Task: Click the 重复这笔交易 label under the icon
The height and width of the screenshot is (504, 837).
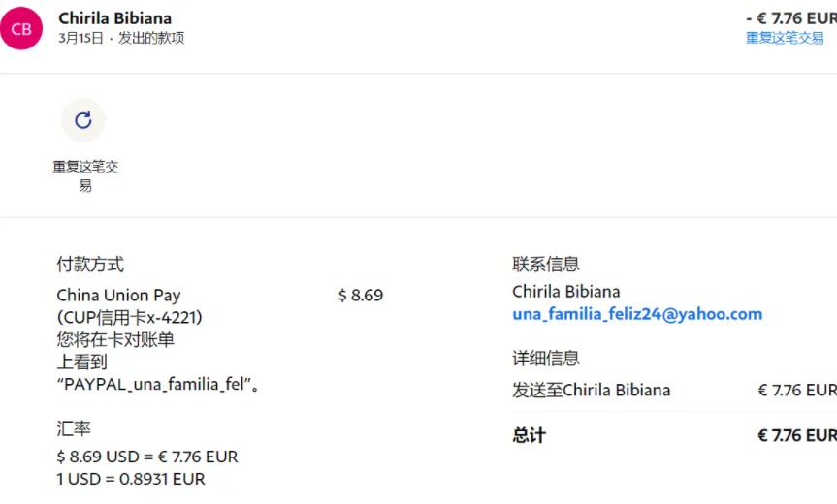Action: pos(85,176)
